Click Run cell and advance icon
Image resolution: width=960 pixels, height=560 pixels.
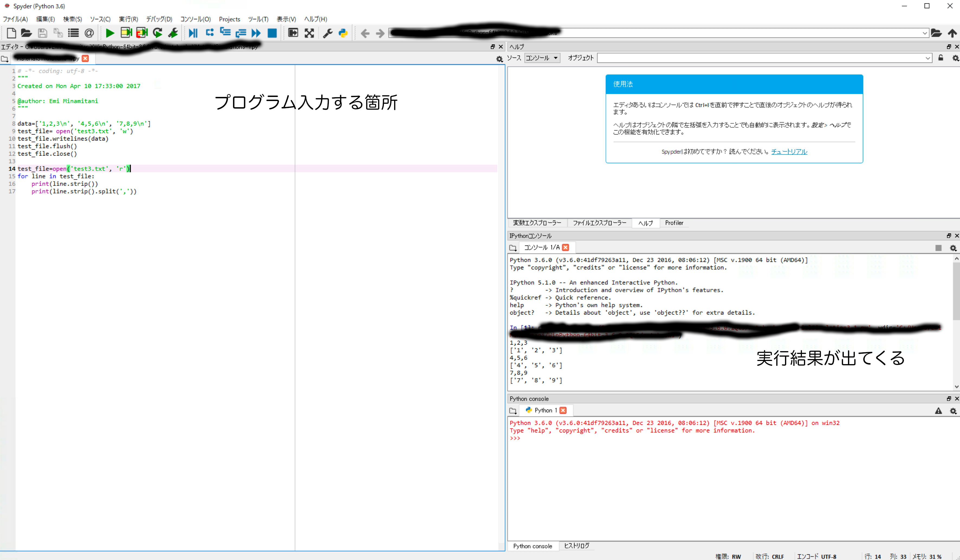coord(142,33)
